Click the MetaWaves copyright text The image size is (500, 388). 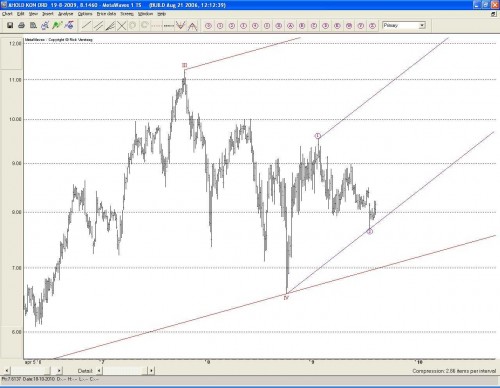coord(59,39)
